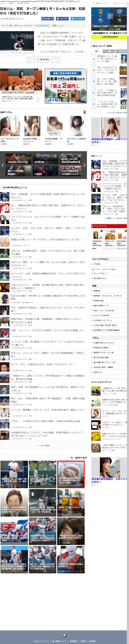Image resolution: width=129 pixels, height=644 pixels.
Task: Open プロ野球 quick access link
Action: point(97,264)
